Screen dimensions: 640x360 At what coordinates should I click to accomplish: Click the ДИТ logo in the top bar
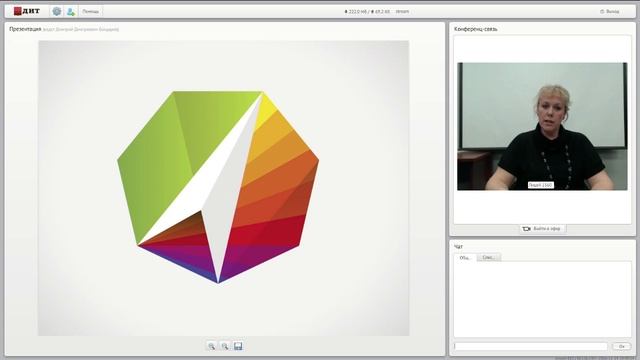pyautogui.click(x=27, y=11)
